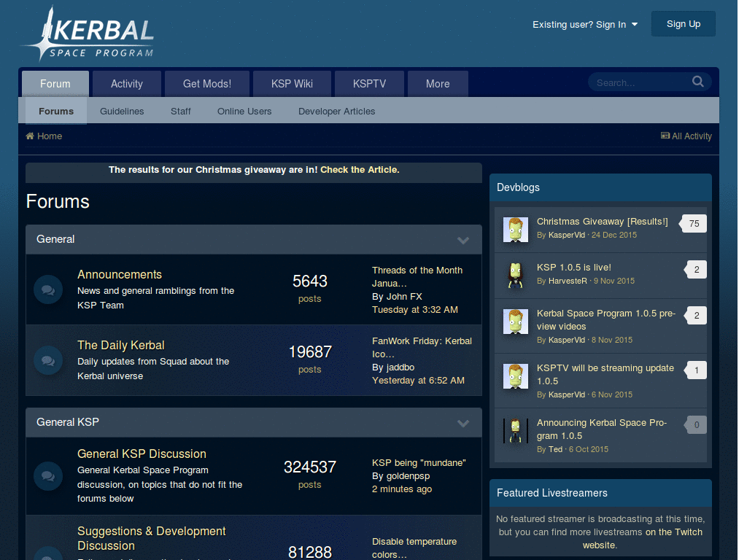The height and width of the screenshot is (560, 747).
Task: Click avatar beside Kerbal Space Program 1.0.5 preview videos
Action: pos(516,322)
